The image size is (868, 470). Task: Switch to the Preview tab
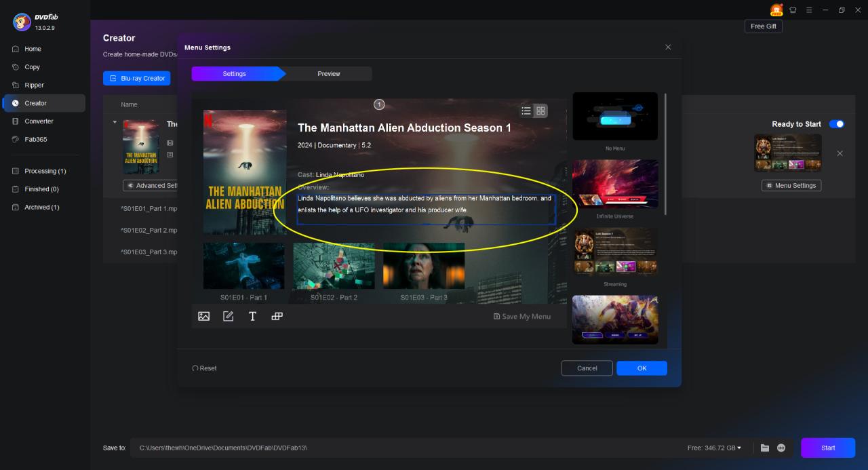tap(329, 74)
